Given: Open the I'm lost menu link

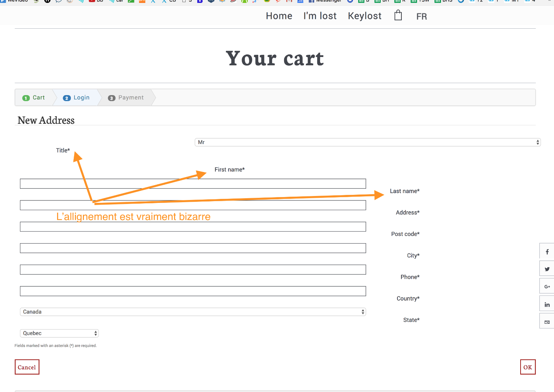Looking at the screenshot, I should [x=320, y=16].
